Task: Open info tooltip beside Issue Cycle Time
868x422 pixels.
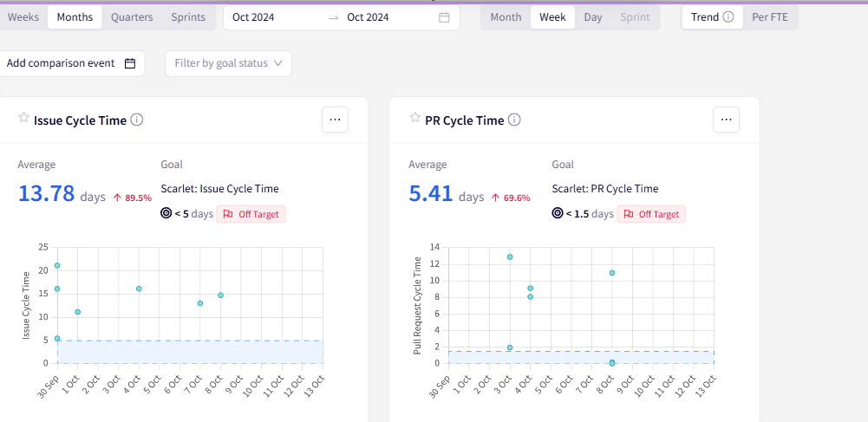Action: pos(137,120)
